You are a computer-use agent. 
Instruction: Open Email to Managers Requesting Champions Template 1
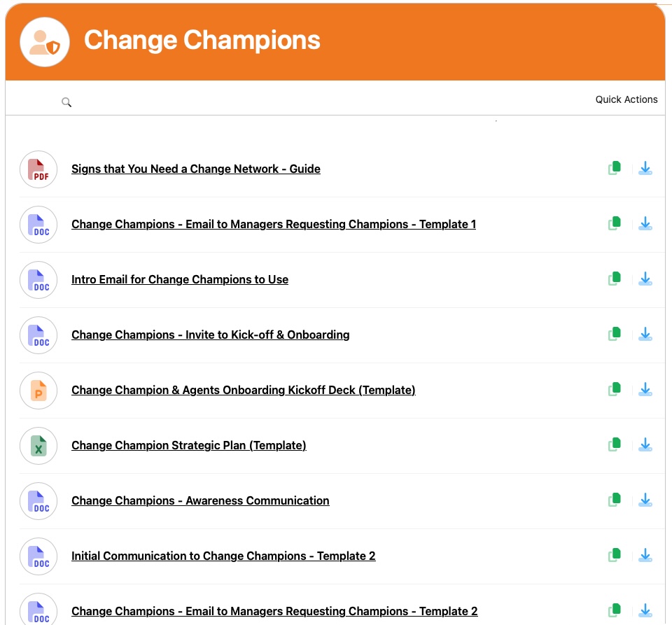point(274,225)
